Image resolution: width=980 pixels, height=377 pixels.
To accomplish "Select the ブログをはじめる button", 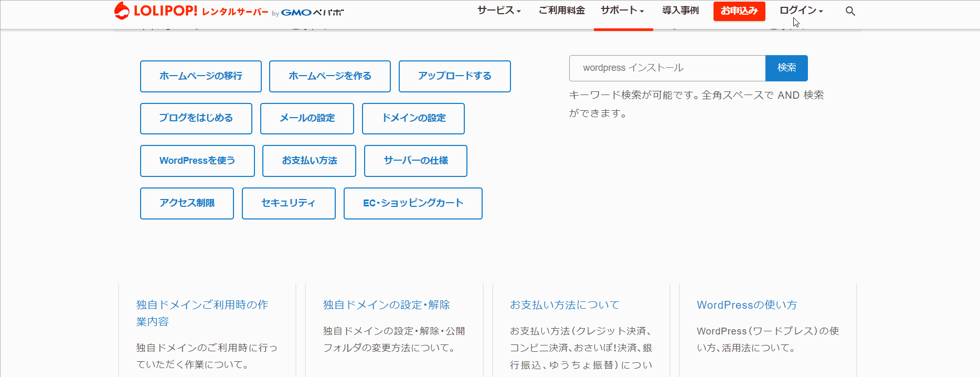I will 196,118.
